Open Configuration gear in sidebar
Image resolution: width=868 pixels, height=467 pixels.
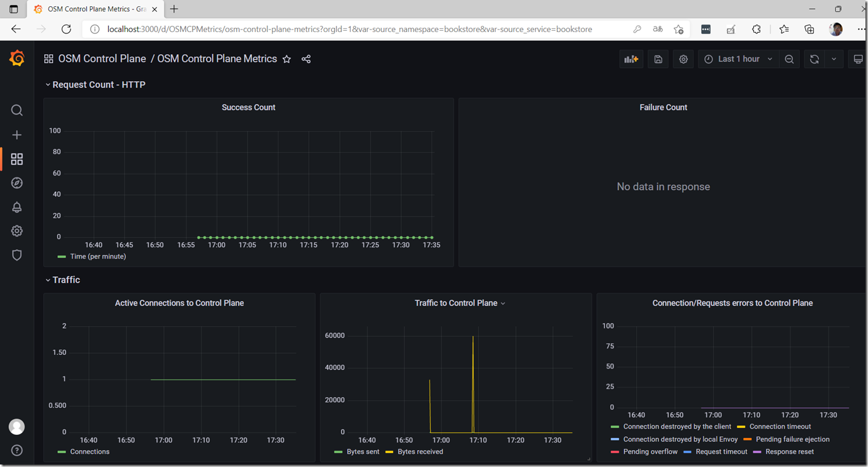pyautogui.click(x=17, y=231)
